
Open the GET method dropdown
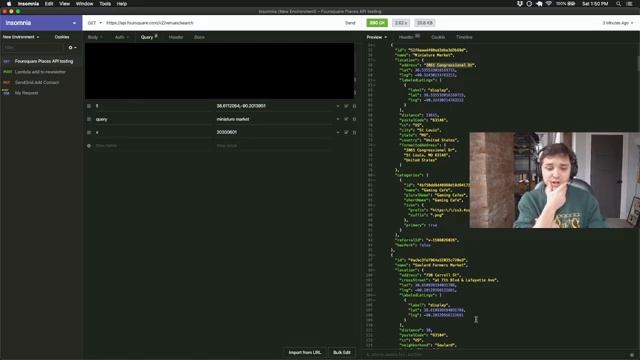coord(95,23)
